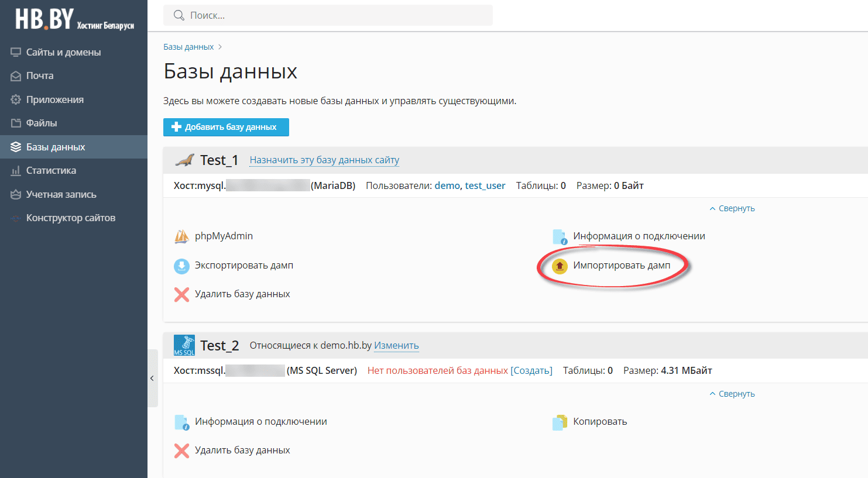
Task: Click red X icon for Test_1 deletion
Action: [x=181, y=294]
